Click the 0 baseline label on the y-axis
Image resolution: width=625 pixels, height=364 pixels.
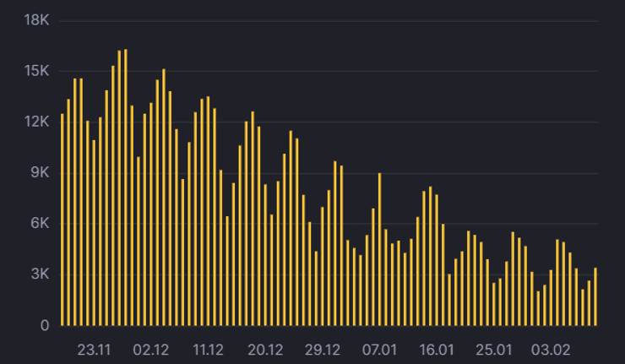point(45,325)
